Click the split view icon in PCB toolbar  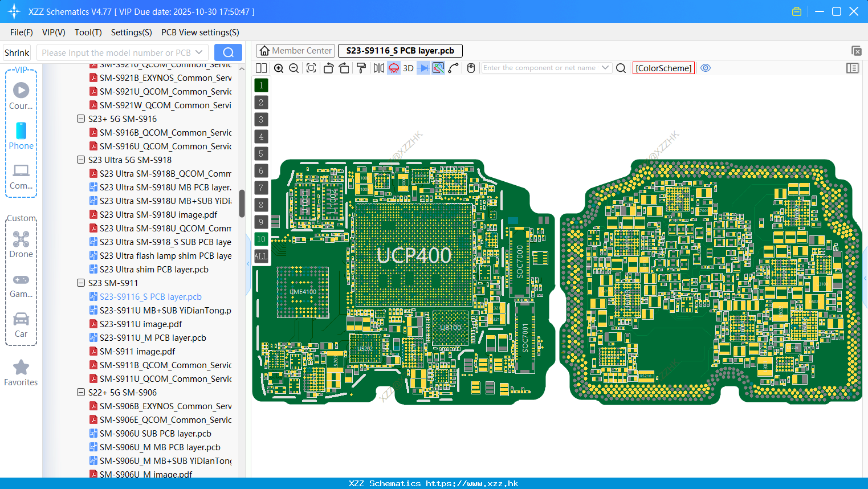coord(261,68)
